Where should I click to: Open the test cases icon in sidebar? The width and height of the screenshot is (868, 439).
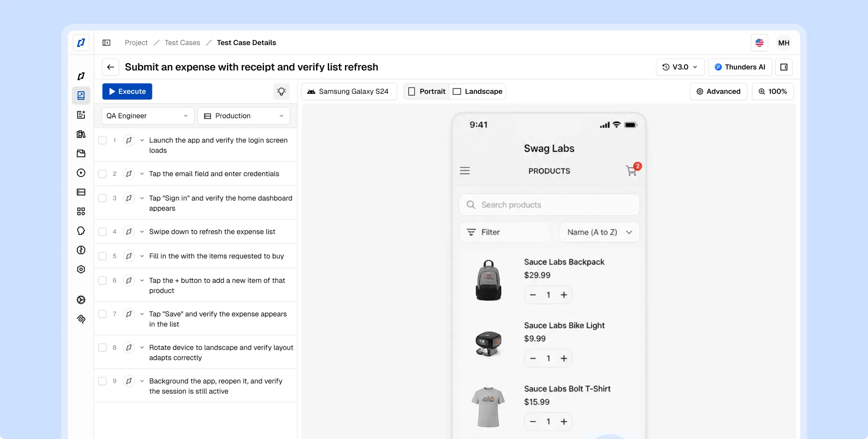81,95
